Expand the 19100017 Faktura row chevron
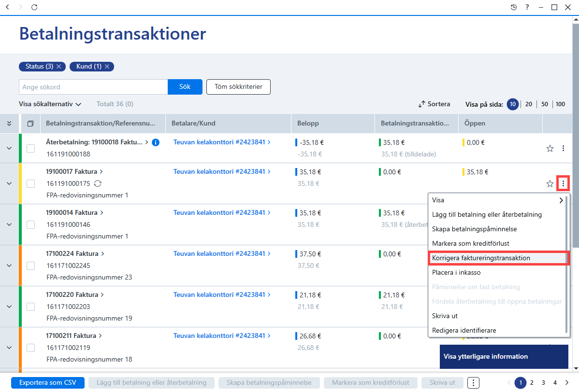579x392 pixels. [9, 183]
